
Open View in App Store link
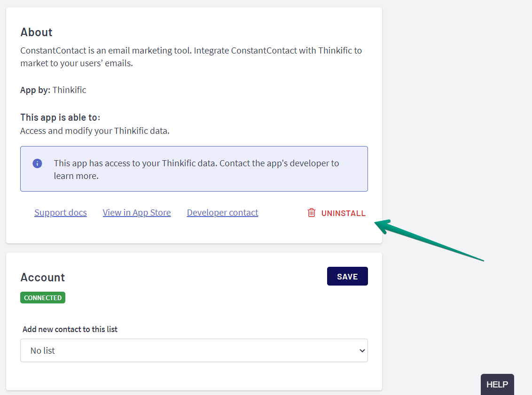137,213
